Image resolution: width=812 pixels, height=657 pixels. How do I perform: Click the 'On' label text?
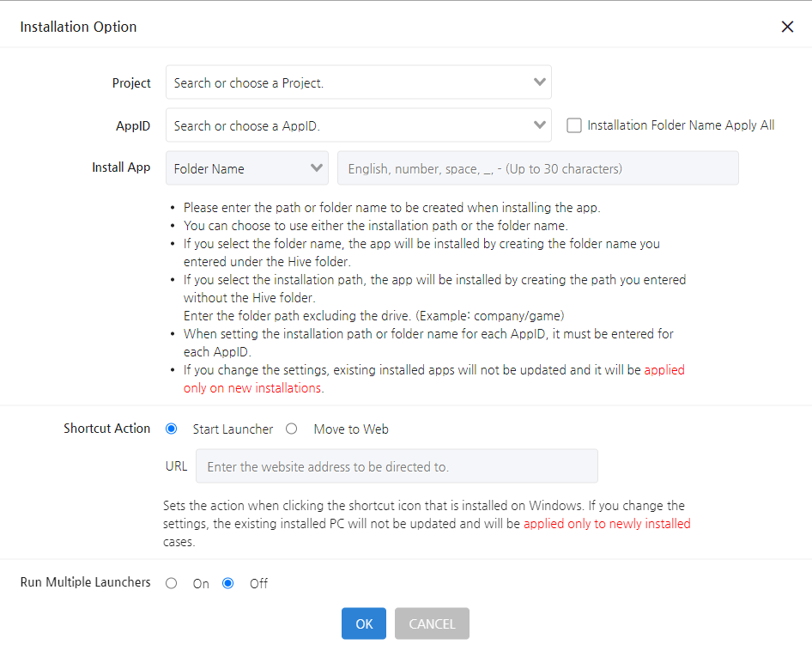tap(201, 584)
